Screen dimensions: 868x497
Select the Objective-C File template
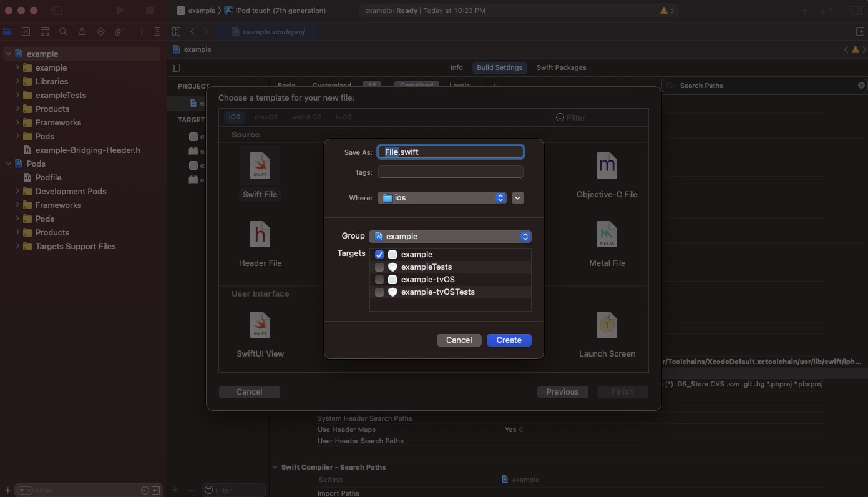point(607,175)
